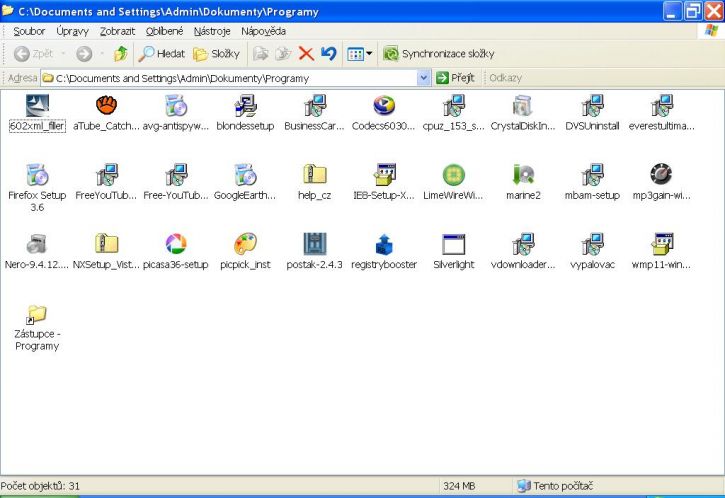The width and height of the screenshot is (725, 498).
Task: Select the everestultimate installer icon
Action: [661, 105]
